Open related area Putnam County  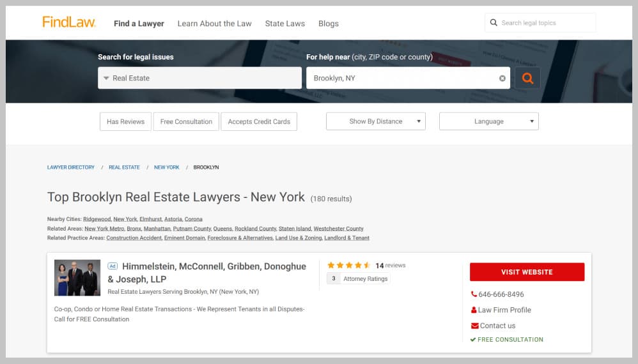[192, 229]
